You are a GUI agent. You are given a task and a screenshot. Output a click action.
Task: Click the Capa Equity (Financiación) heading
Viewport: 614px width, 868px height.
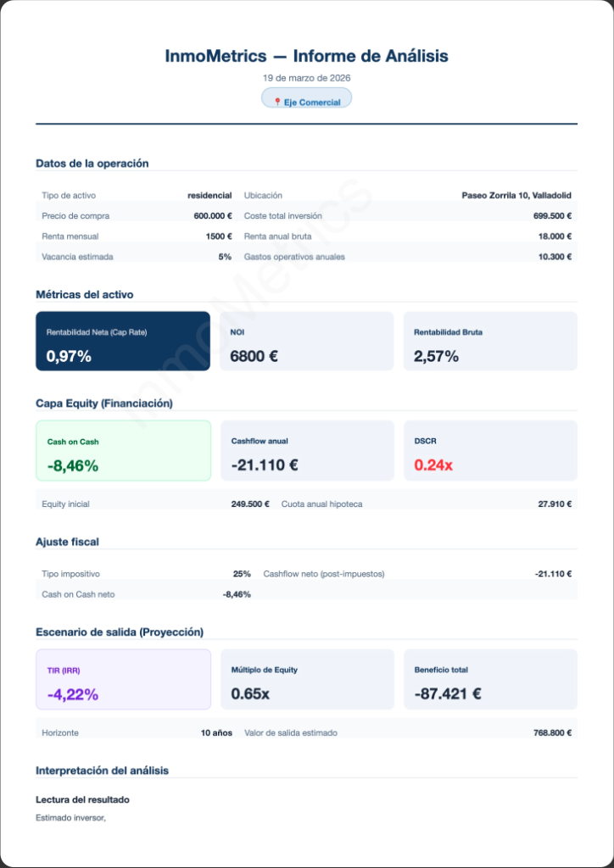(104, 403)
